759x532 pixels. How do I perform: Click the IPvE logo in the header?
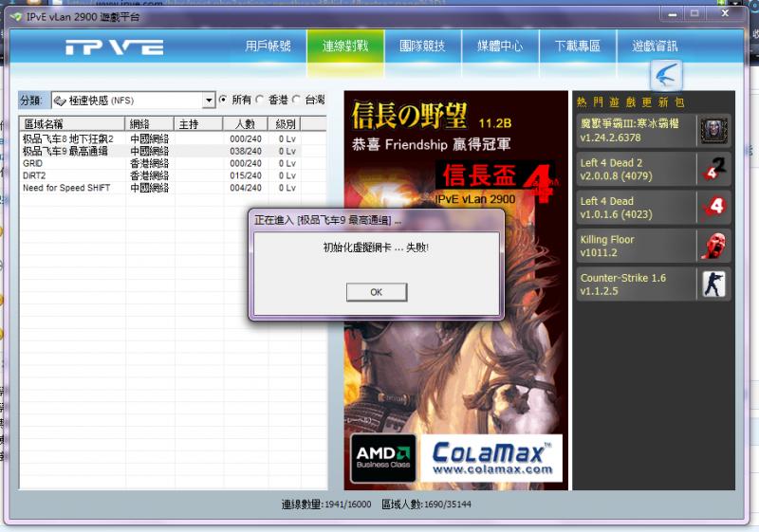pos(114,46)
